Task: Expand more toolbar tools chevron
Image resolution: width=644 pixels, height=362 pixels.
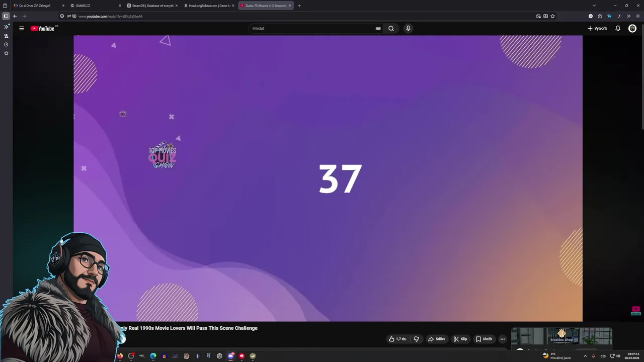Action: click(x=628, y=16)
